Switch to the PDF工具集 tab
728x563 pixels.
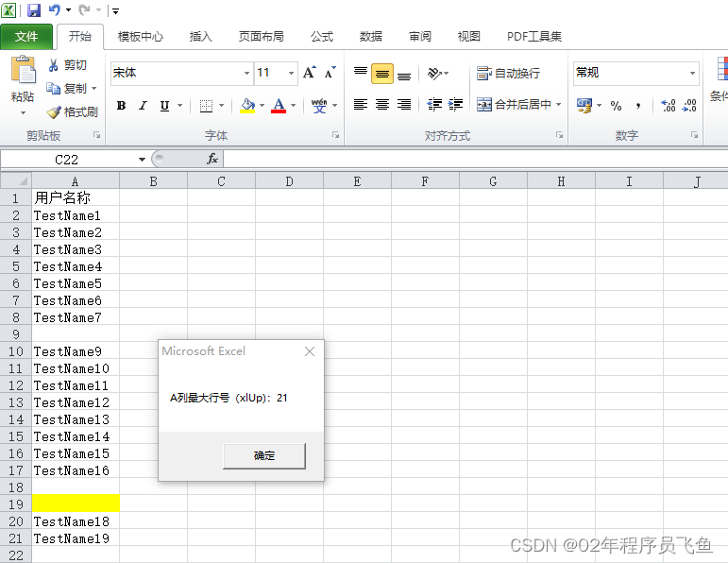point(533,37)
